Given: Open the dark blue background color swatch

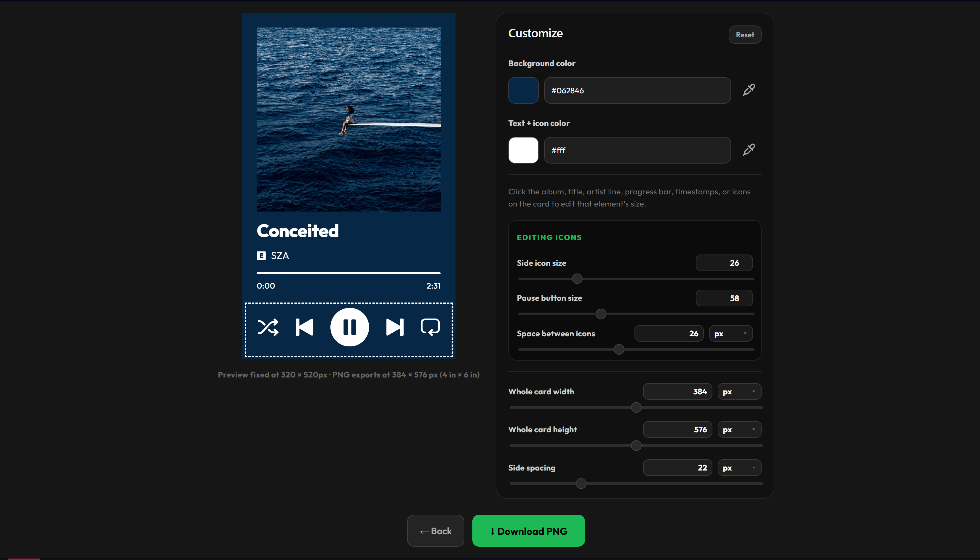Looking at the screenshot, I should tap(523, 90).
